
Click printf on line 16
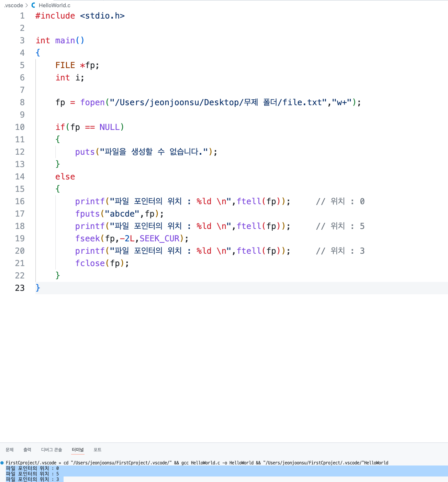(90, 201)
